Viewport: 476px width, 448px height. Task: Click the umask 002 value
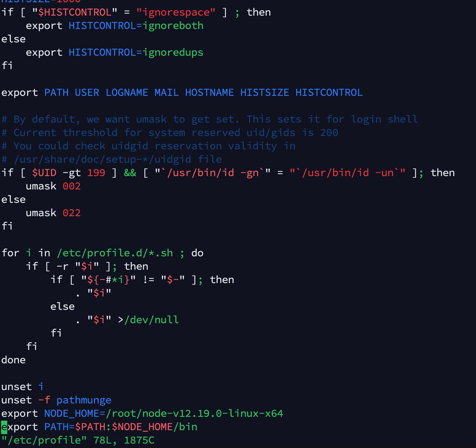click(x=72, y=186)
